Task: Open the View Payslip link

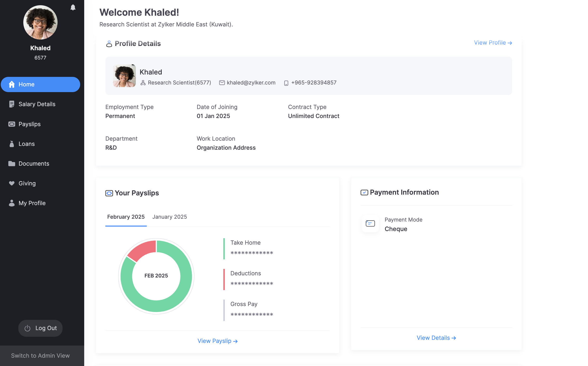Action: [x=217, y=341]
